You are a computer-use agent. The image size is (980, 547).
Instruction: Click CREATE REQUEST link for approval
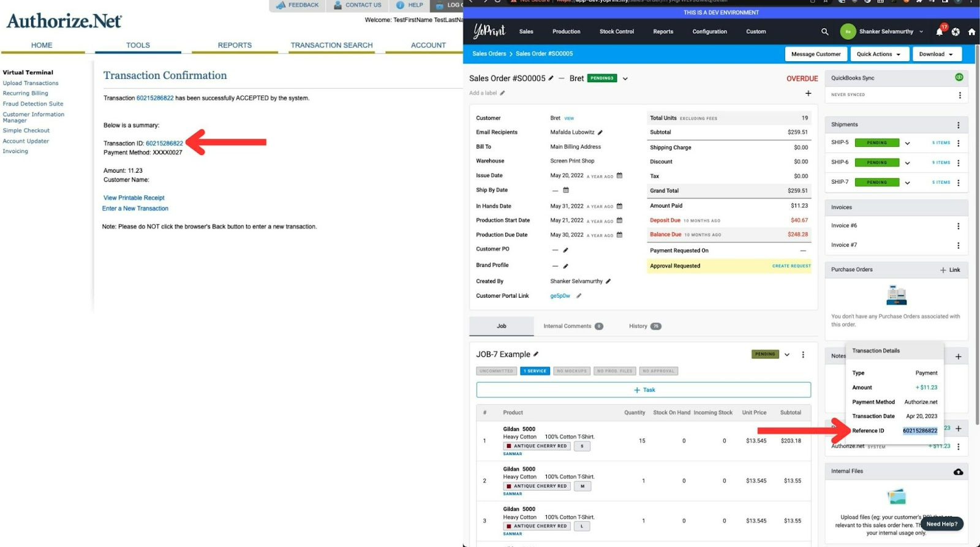pos(791,266)
